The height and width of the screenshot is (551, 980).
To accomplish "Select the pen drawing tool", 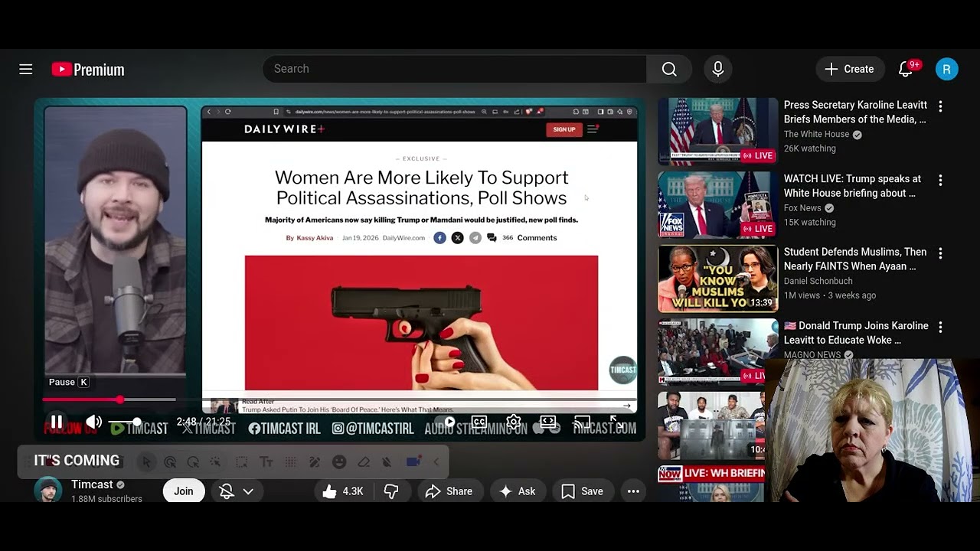I will [315, 462].
